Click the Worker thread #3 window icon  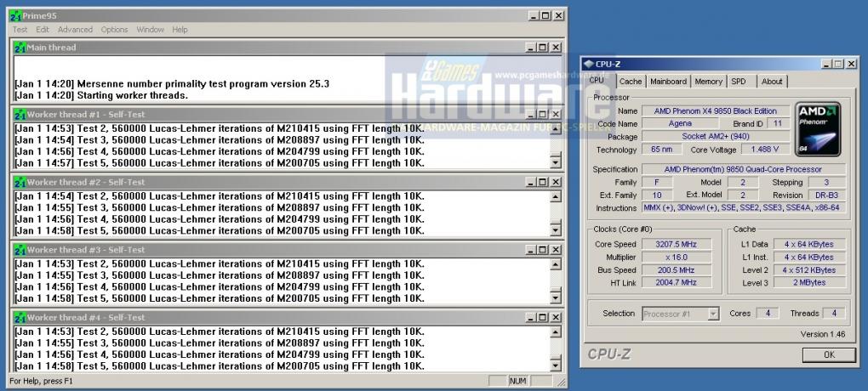point(20,250)
